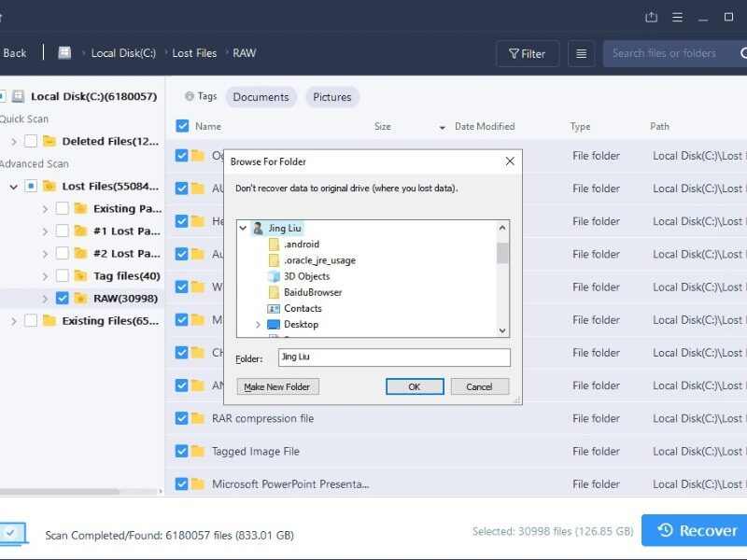Click the search magnifier icon
The height and width of the screenshot is (560, 747).
(742, 53)
